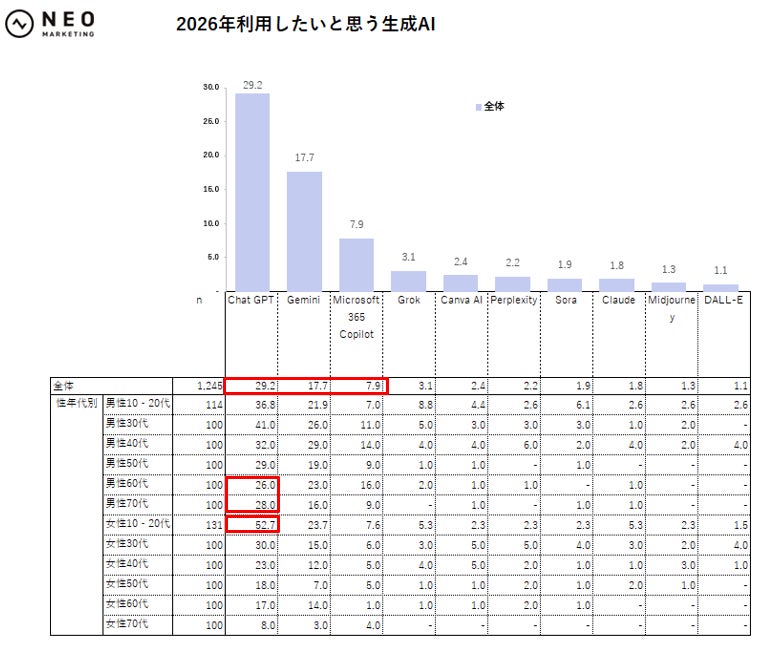
Task: Click the Claude column header
Action: pyautogui.click(x=619, y=300)
